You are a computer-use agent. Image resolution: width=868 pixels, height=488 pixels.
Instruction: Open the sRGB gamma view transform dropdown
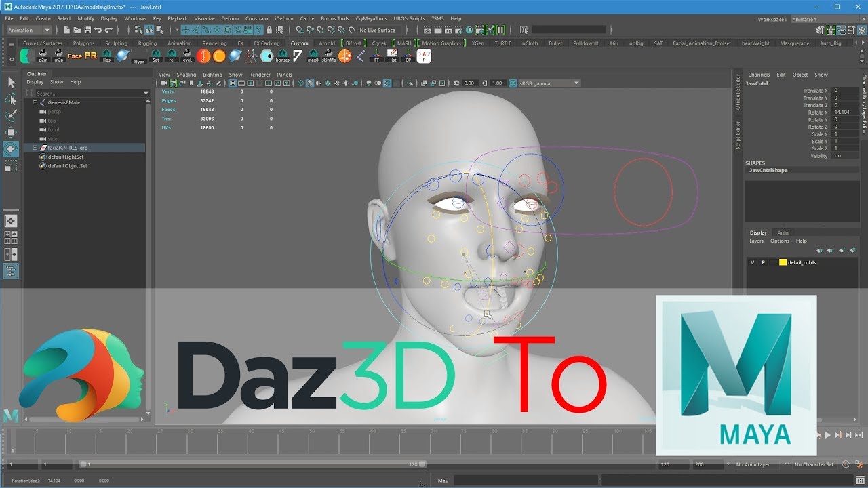pos(549,83)
